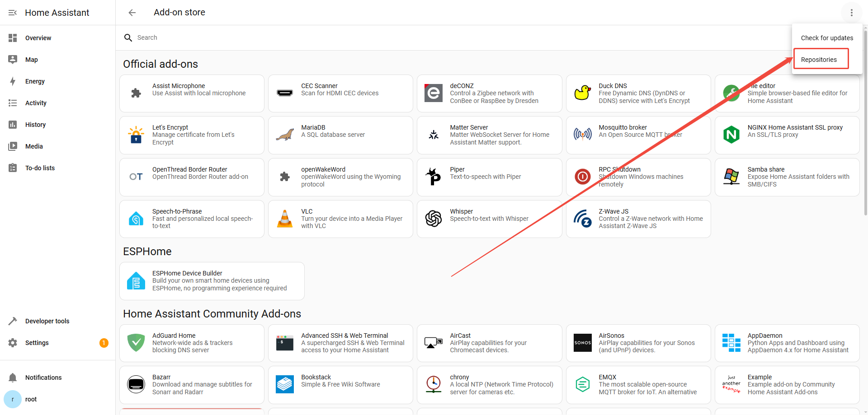868x415 pixels.
Task: Open the three-dot overflow menu
Action: point(851,13)
